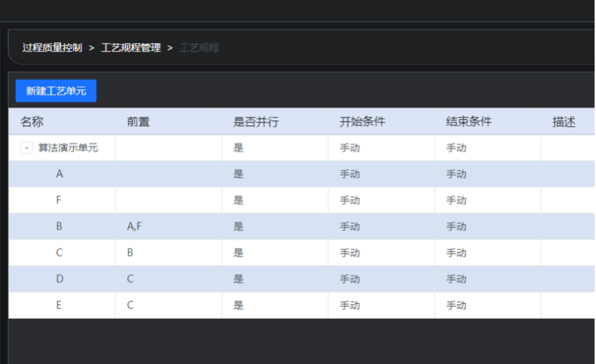This screenshot has height=364, width=596.
Task: Select the 开始条件 column header
Action: point(362,122)
